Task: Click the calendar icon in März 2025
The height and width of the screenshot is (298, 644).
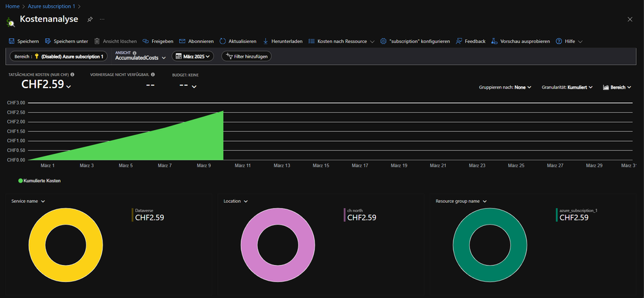Action: pyautogui.click(x=179, y=56)
